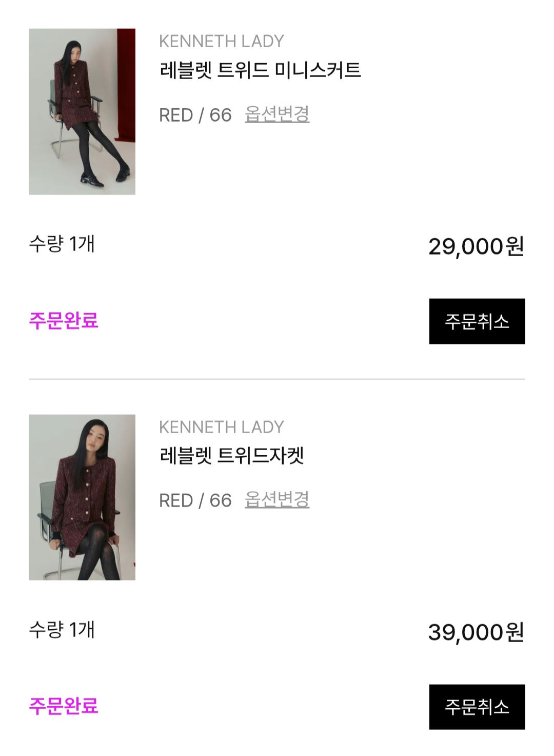Viewport: 554px width, 756px height.
Task: Cancel the 39,000원 tweed jacket order
Action: coord(477,707)
